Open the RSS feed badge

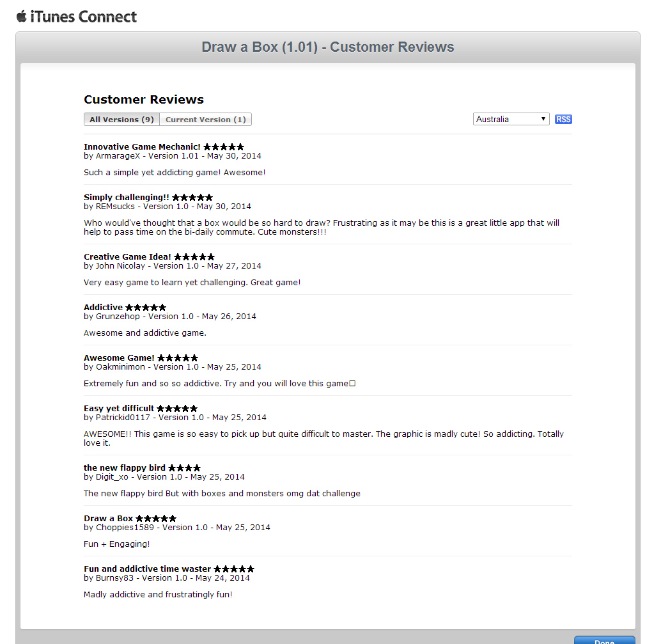pos(563,120)
